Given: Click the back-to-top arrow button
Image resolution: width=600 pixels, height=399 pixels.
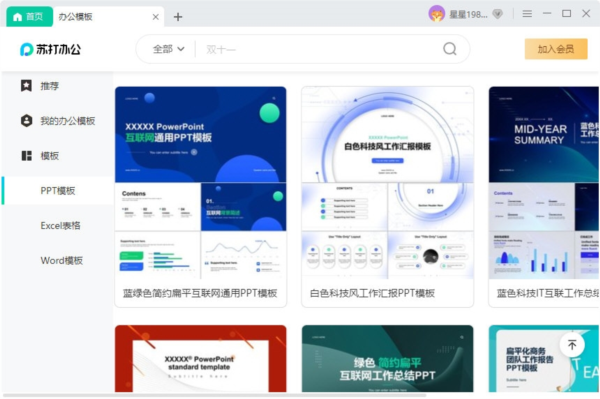Looking at the screenshot, I should (x=572, y=345).
